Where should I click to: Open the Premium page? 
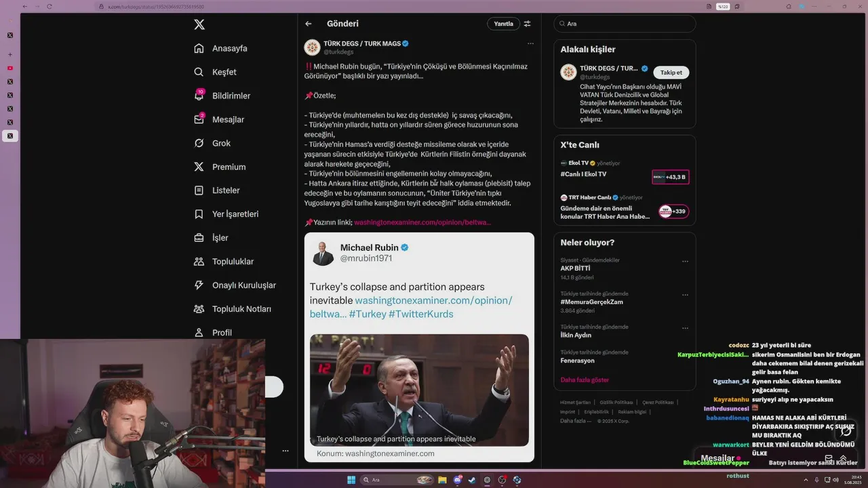[220, 167]
